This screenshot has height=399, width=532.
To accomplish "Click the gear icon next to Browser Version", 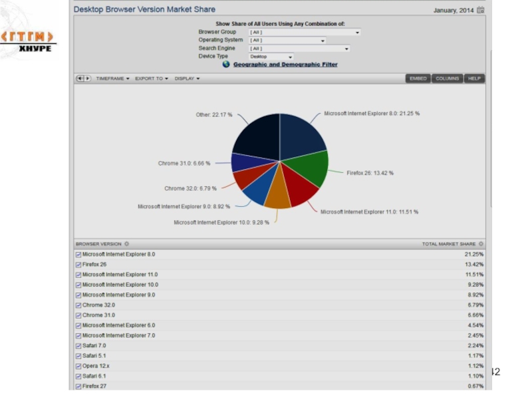I will (x=126, y=243).
